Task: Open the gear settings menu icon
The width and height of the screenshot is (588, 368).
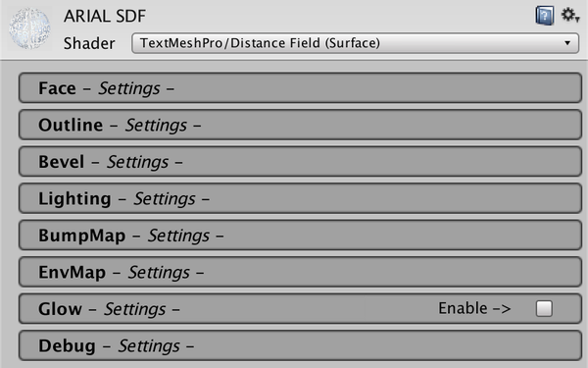Action: click(x=568, y=15)
